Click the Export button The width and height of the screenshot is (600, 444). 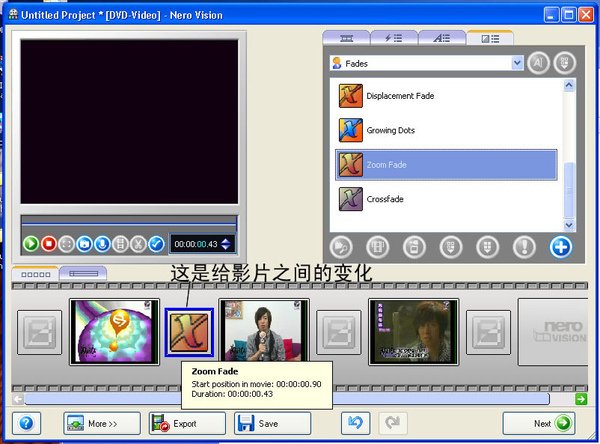click(187, 423)
